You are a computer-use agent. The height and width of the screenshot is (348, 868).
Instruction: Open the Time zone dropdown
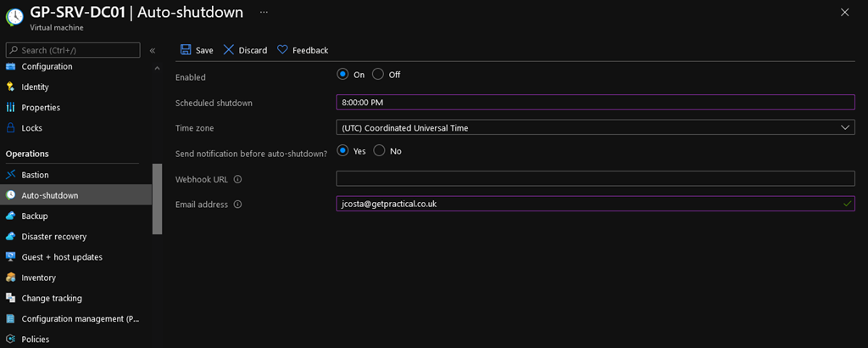595,128
